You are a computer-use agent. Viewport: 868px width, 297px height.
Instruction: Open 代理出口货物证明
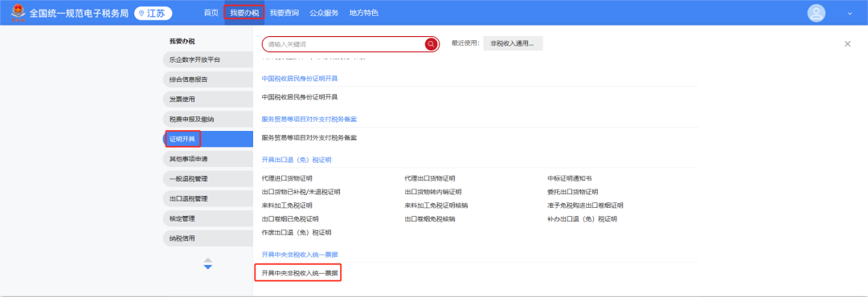(430, 179)
